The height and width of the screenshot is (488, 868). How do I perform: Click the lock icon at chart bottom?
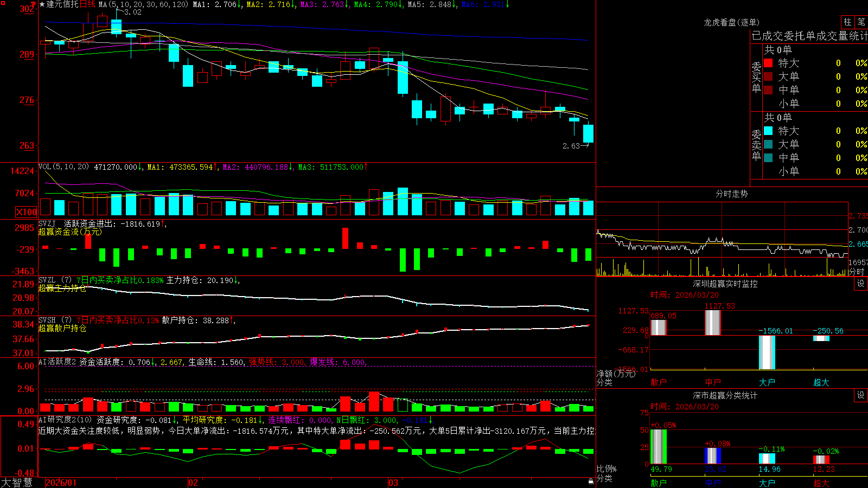[591, 481]
